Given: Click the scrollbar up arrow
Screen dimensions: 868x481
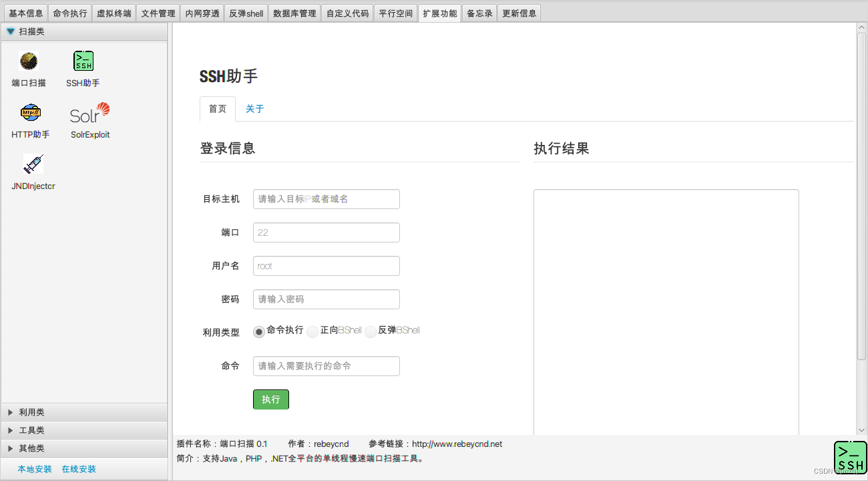Looking at the screenshot, I should point(861,27).
